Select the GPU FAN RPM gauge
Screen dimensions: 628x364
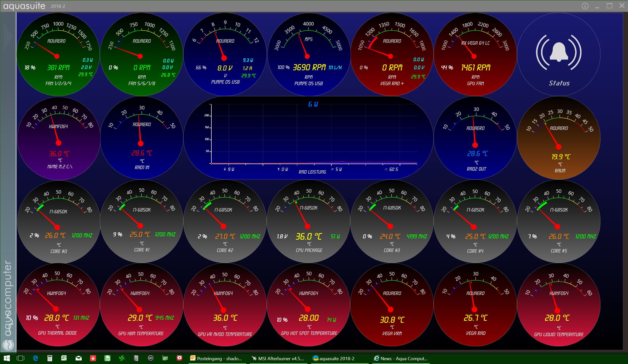[475, 54]
